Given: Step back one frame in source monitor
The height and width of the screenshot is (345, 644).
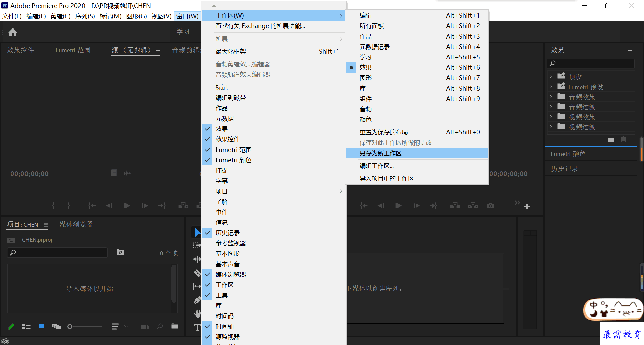Looking at the screenshot, I should click(x=109, y=206).
